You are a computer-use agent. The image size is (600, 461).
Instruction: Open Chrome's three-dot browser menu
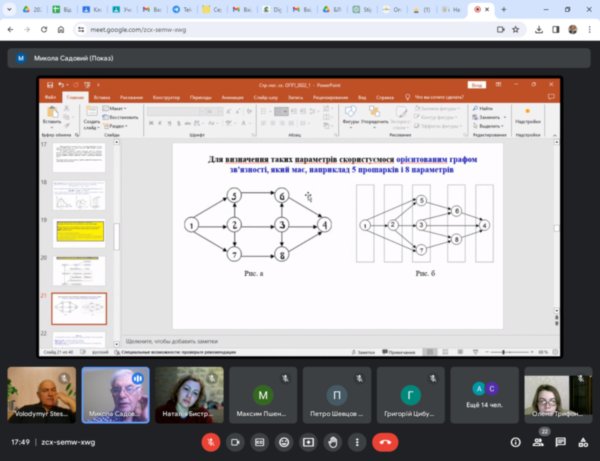click(588, 29)
